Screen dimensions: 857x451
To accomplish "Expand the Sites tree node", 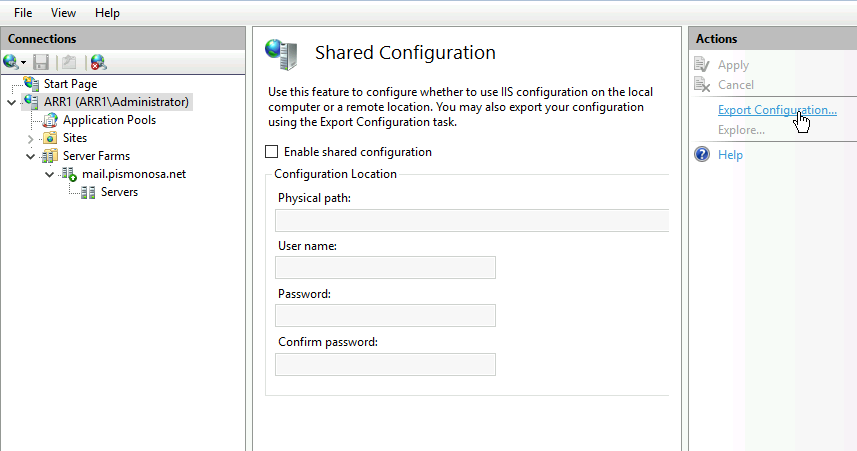I will point(31,138).
